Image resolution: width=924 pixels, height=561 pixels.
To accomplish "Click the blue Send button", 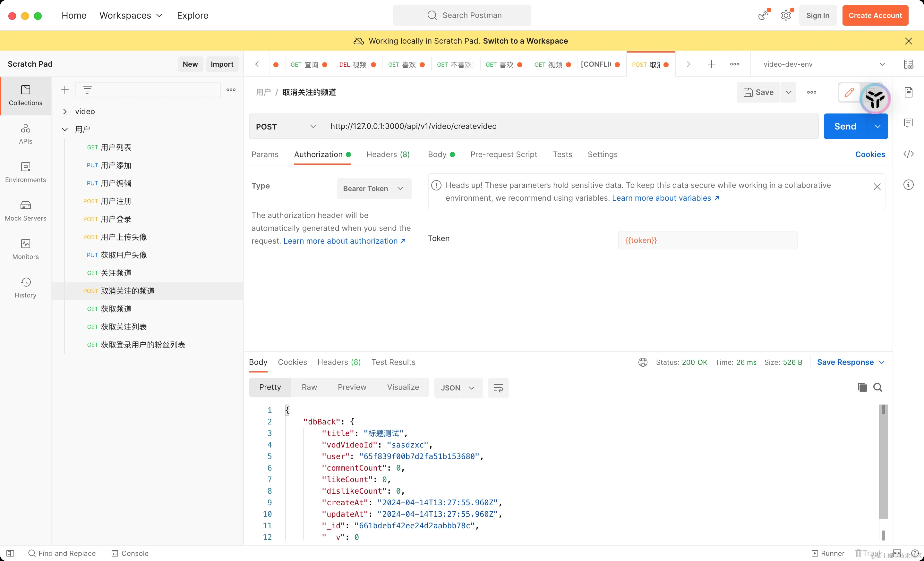I will (845, 127).
